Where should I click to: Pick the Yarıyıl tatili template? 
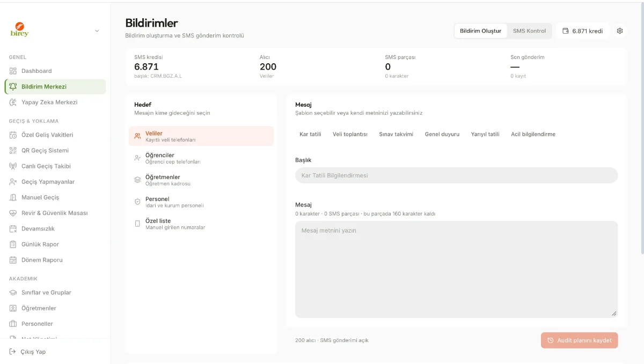tap(485, 134)
